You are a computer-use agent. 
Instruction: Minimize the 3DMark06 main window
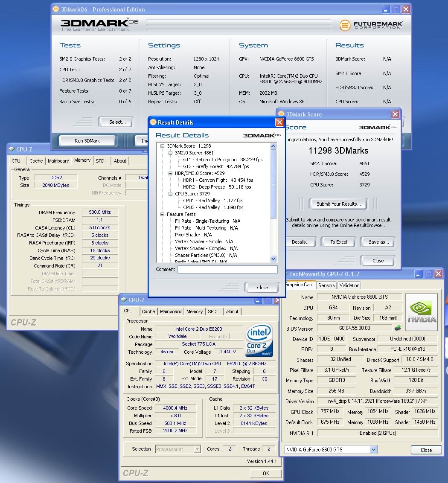point(387,9)
